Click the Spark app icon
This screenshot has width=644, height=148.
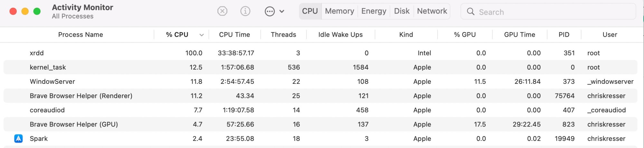pos(18,139)
